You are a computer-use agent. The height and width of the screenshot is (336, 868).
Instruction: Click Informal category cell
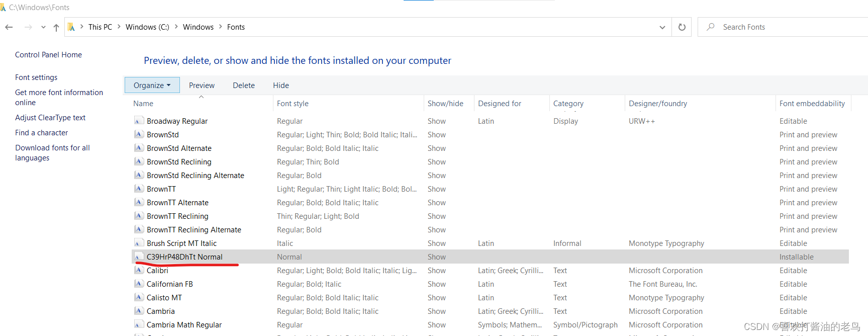567,243
